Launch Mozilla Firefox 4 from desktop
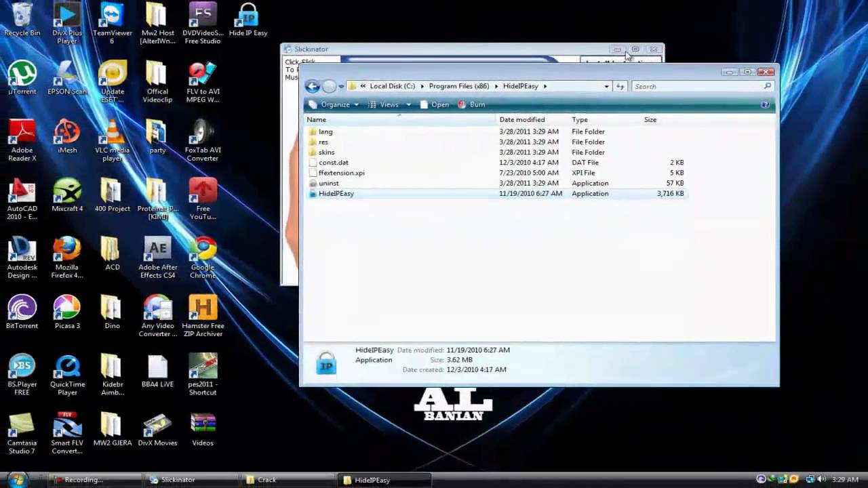Screen dimensions: 868x488 (66, 258)
